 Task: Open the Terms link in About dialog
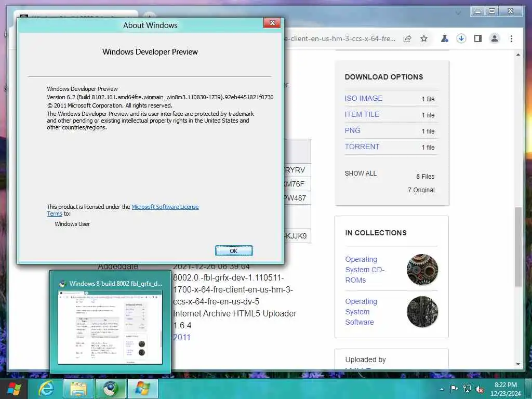(x=54, y=214)
